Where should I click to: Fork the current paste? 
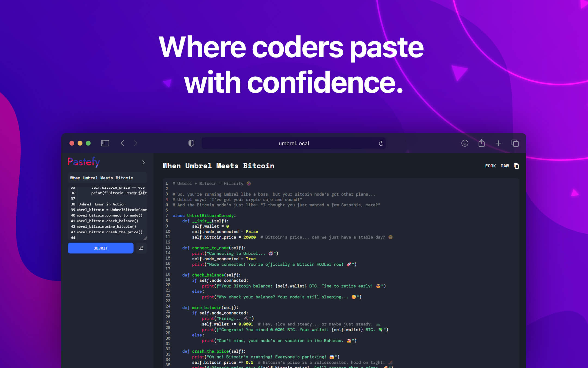pyautogui.click(x=490, y=166)
